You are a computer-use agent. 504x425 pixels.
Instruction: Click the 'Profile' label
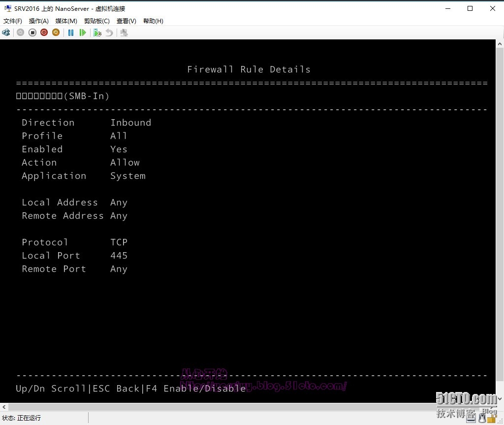(42, 136)
